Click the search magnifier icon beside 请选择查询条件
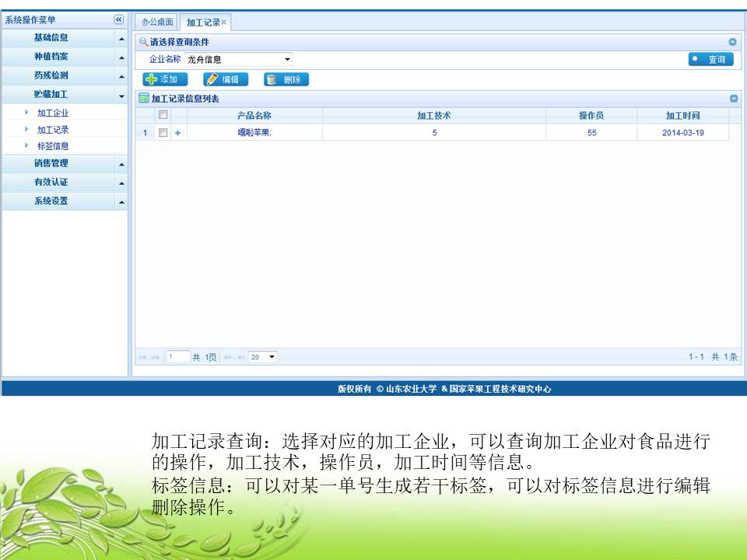747x560 pixels. point(143,42)
